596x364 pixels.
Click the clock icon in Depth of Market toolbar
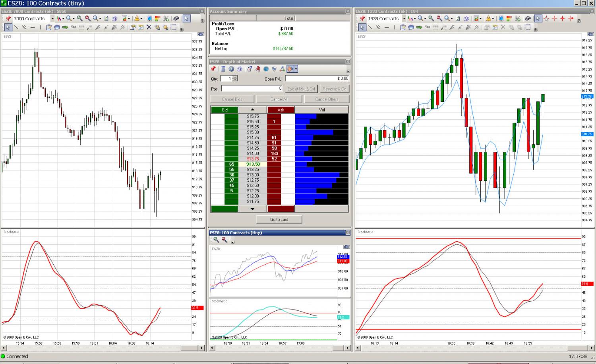click(x=266, y=69)
